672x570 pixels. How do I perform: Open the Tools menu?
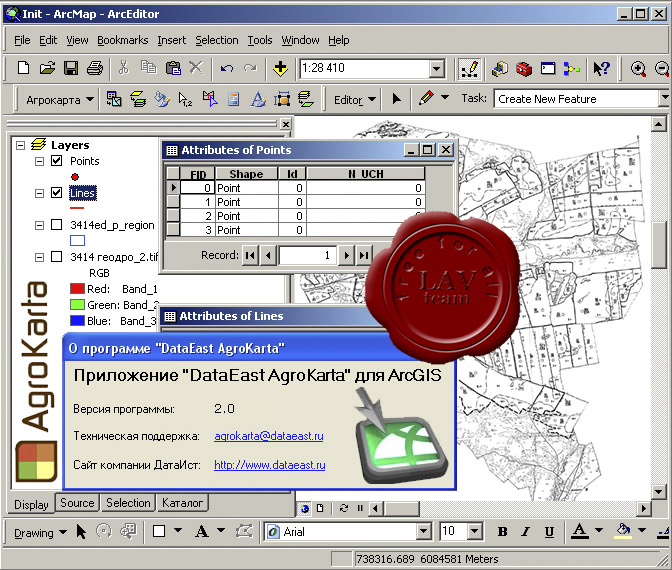pyautogui.click(x=260, y=40)
